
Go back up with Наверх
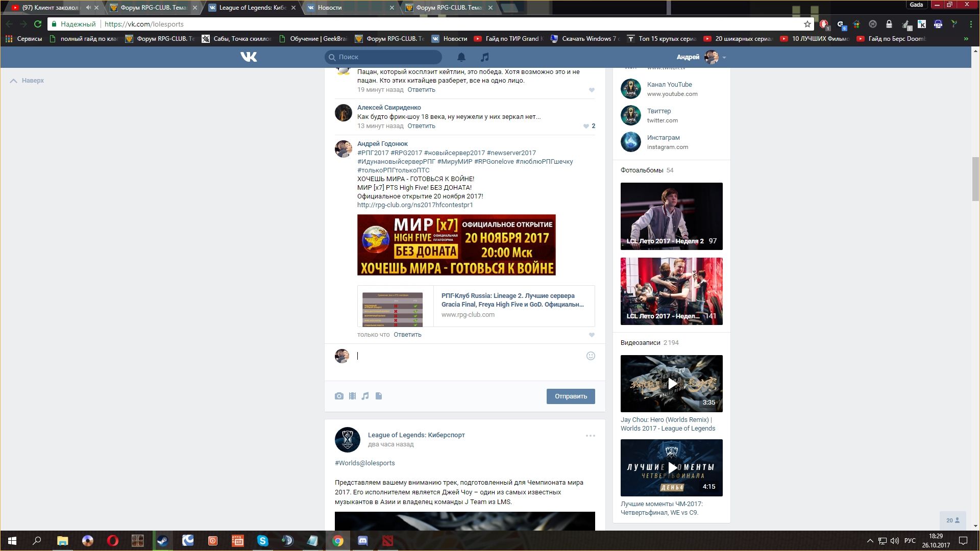click(x=27, y=81)
